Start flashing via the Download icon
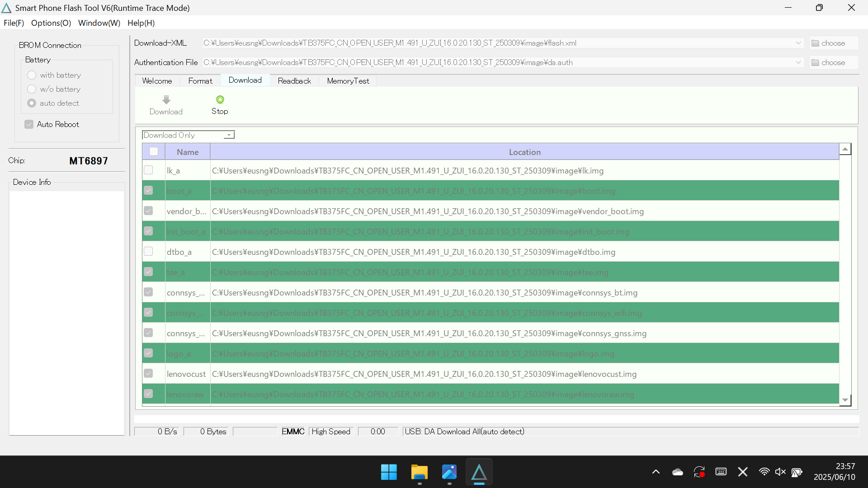This screenshot has width=868, height=488. click(x=165, y=104)
